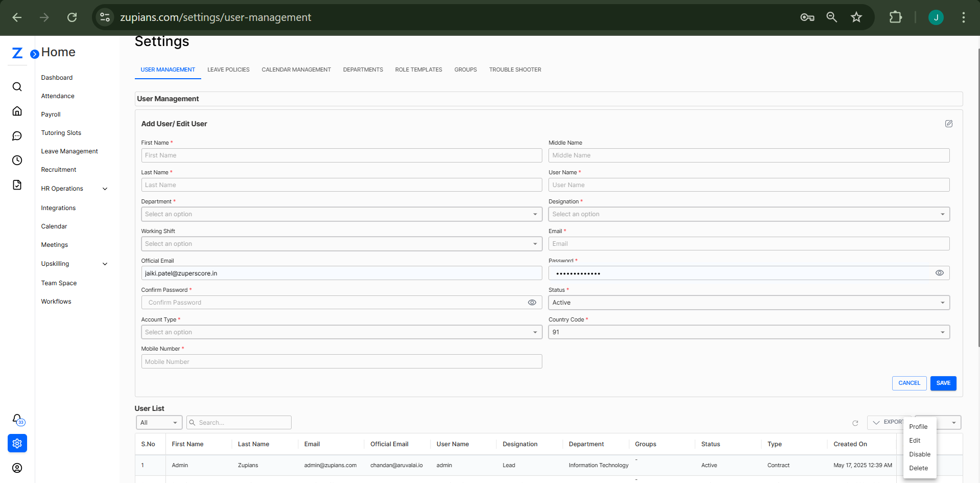This screenshot has width=980, height=483.
Task: Reveal the Confirm Password with eye toggle
Action: point(532,302)
